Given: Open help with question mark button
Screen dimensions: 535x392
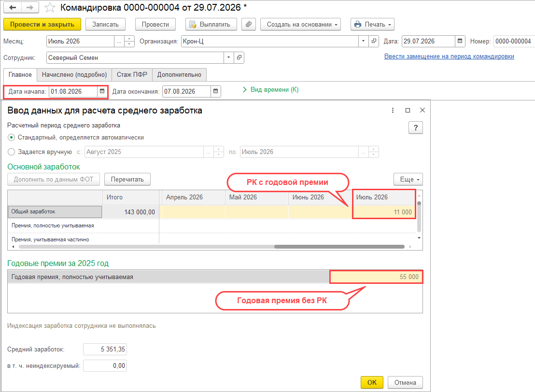Looking at the screenshot, I should 416,127.
